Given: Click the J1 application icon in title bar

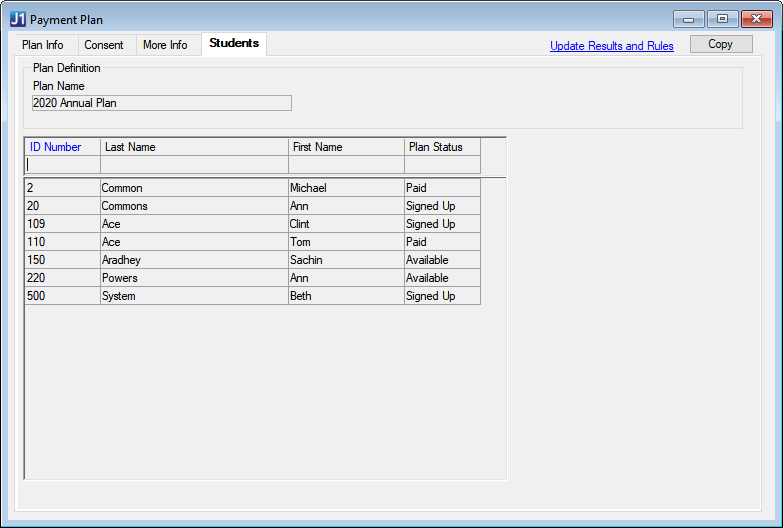Looking at the screenshot, I should pyautogui.click(x=18, y=19).
